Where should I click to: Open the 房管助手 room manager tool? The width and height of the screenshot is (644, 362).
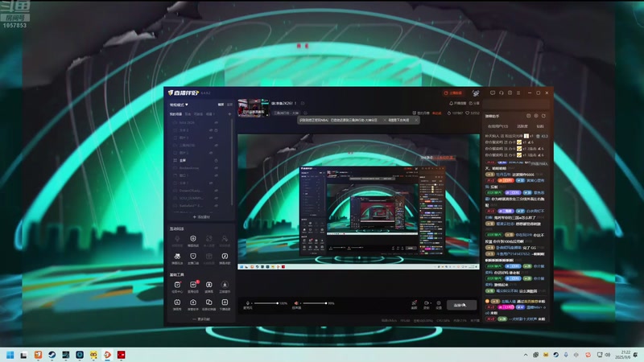(x=193, y=305)
